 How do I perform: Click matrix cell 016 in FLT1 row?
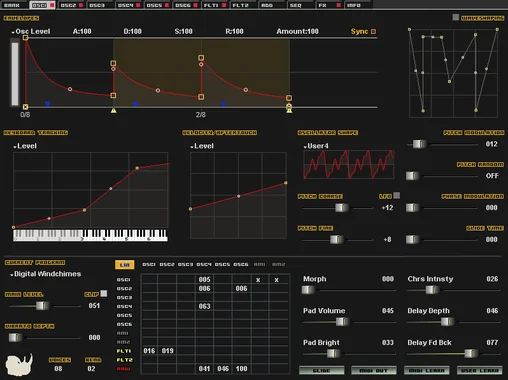click(x=149, y=351)
